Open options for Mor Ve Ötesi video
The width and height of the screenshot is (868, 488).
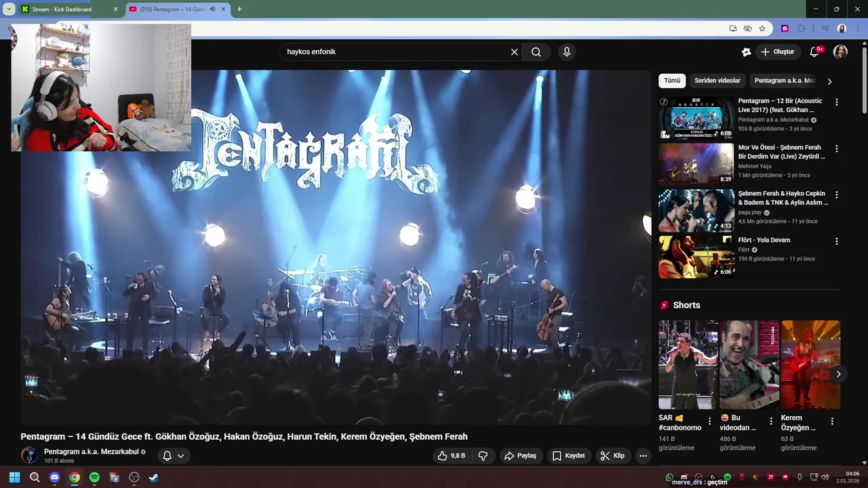836,148
